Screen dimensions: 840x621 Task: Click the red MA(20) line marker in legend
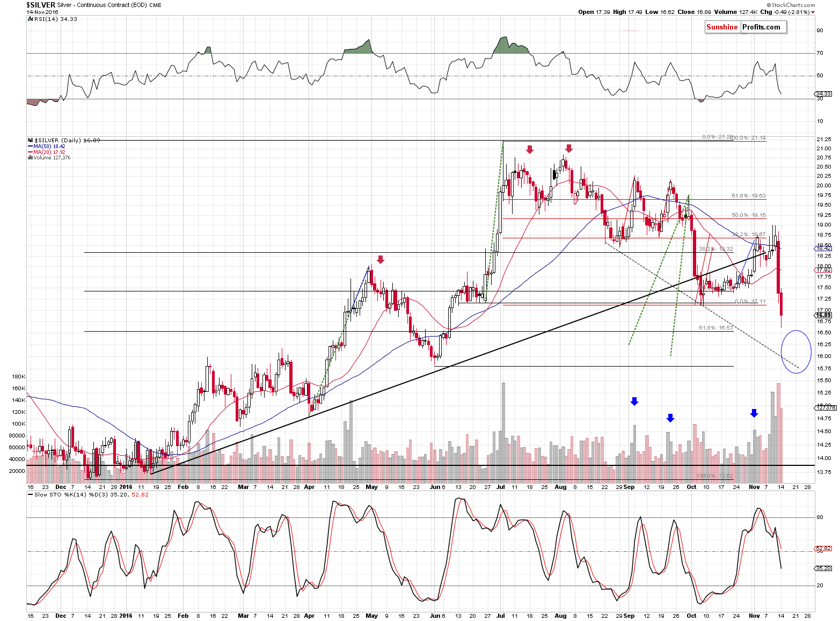point(30,152)
